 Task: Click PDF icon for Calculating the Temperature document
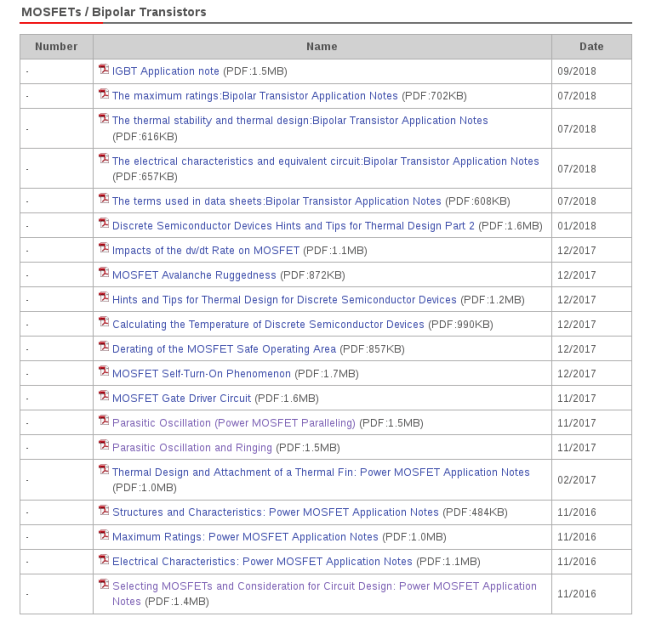(104, 322)
